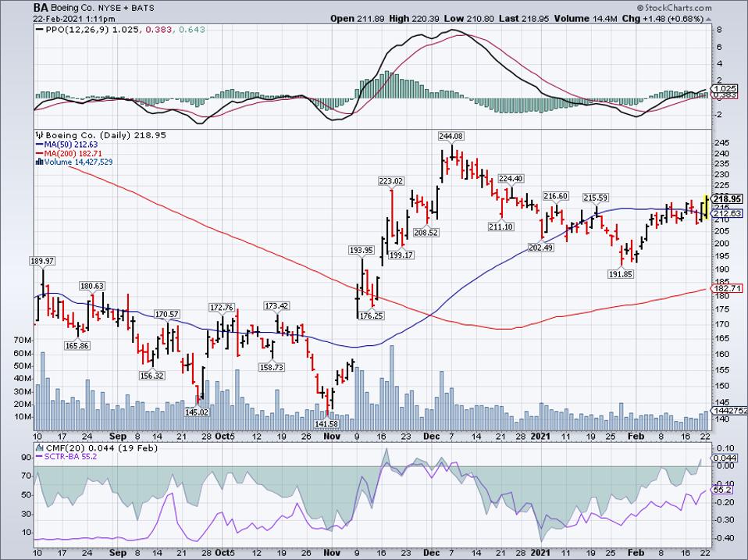The image size is (748, 560).
Task: Click the Boeing Co. (Daily) legend label
Action: tap(105, 135)
